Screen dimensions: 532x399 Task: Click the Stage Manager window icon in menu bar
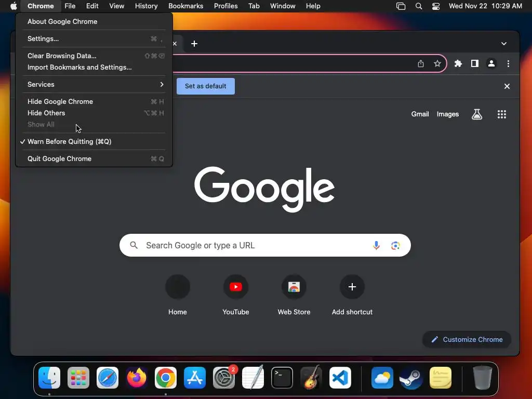pyautogui.click(x=401, y=6)
